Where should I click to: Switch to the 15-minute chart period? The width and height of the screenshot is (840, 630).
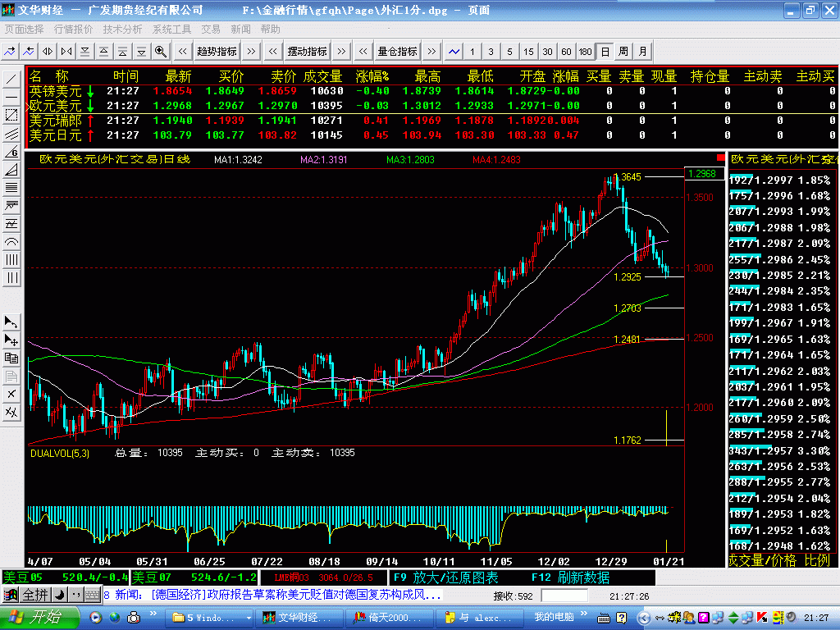[528, 52]
